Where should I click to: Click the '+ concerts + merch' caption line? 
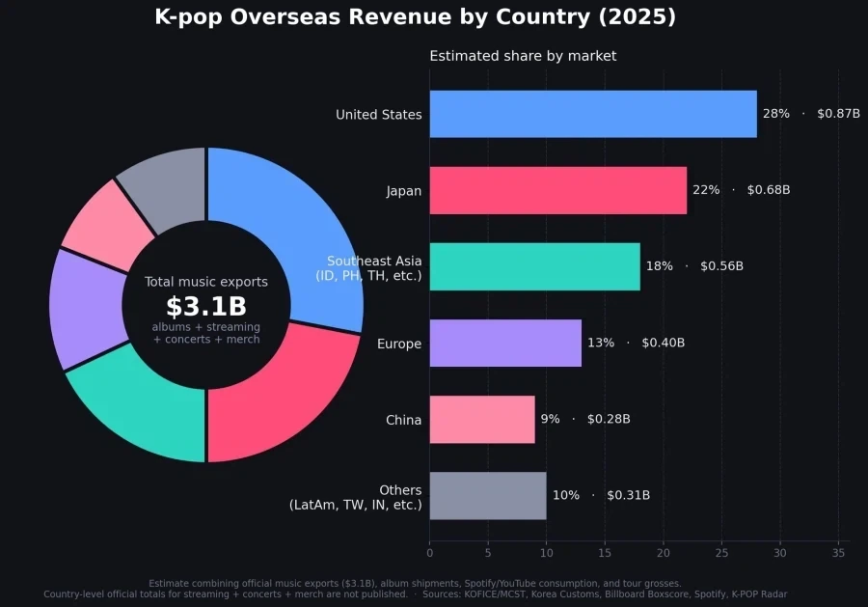click(x=206, y=340)
